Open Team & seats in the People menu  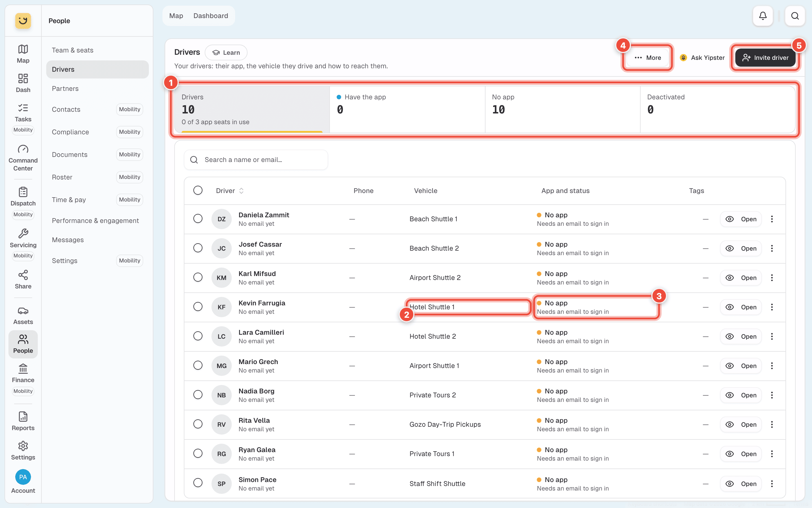click(97, 51)
